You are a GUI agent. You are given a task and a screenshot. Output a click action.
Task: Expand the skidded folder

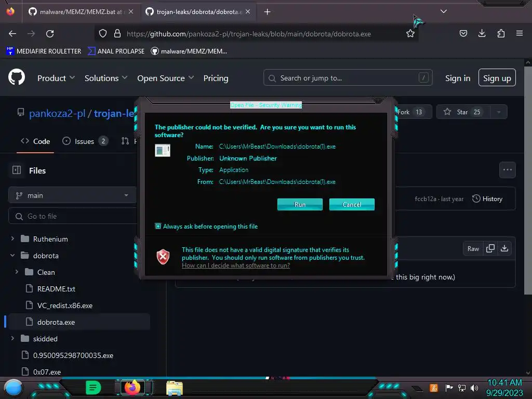click(x=12, y=338)
